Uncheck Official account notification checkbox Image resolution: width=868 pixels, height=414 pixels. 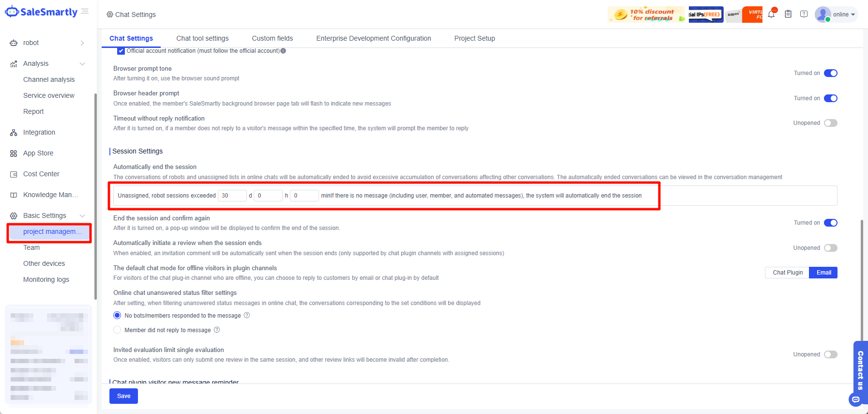coord(121,51)
